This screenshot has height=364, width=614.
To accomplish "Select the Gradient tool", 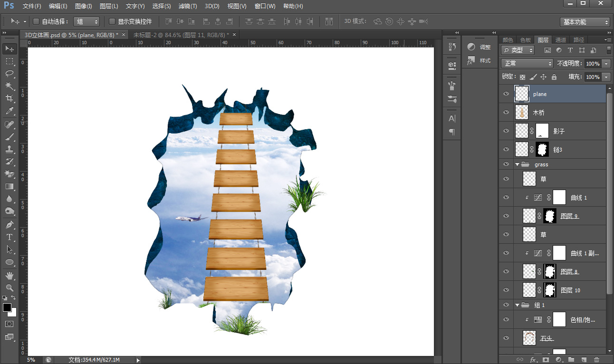I will tap(10, 186).
